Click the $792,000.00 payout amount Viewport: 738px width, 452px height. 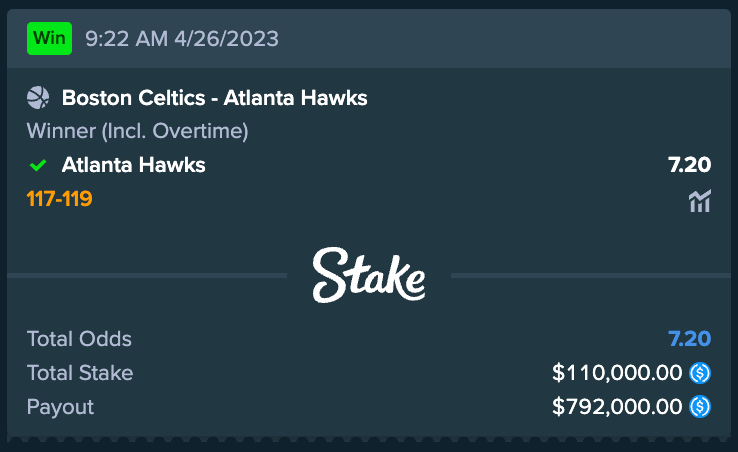coord(617,407)
